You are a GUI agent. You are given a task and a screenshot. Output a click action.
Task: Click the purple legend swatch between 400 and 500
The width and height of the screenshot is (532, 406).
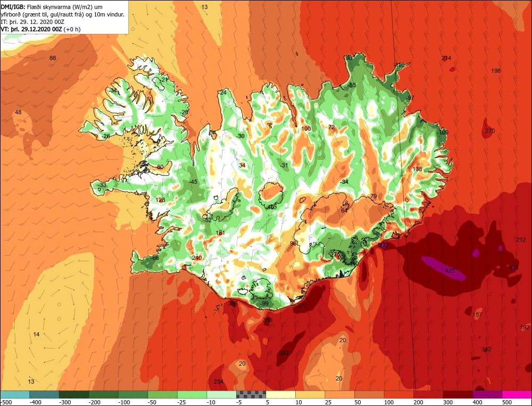487,394
